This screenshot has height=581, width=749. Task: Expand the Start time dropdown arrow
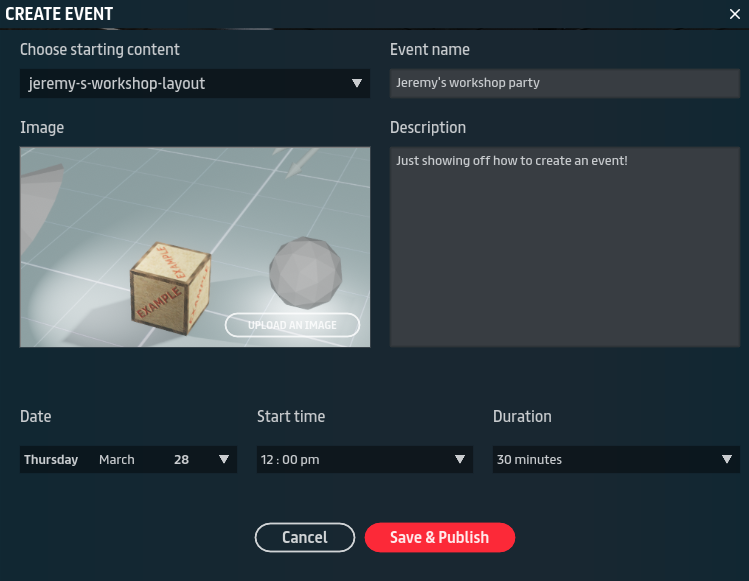click(x=460, y=460)
